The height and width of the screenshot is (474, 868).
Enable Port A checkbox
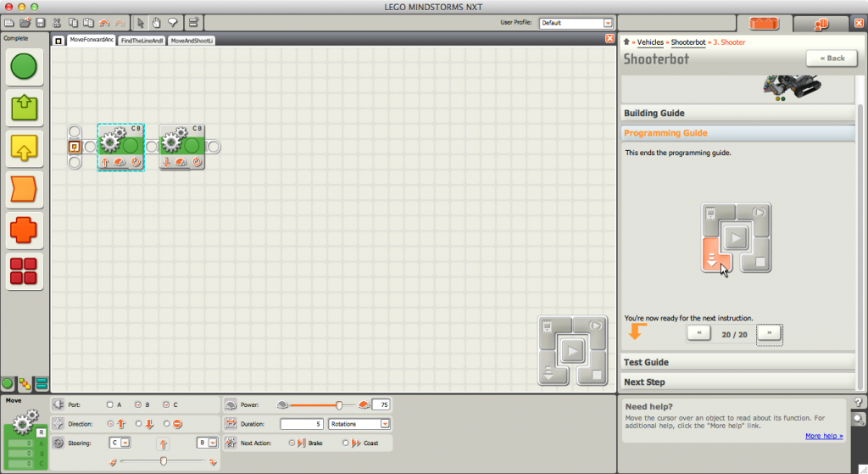[110, 404]
